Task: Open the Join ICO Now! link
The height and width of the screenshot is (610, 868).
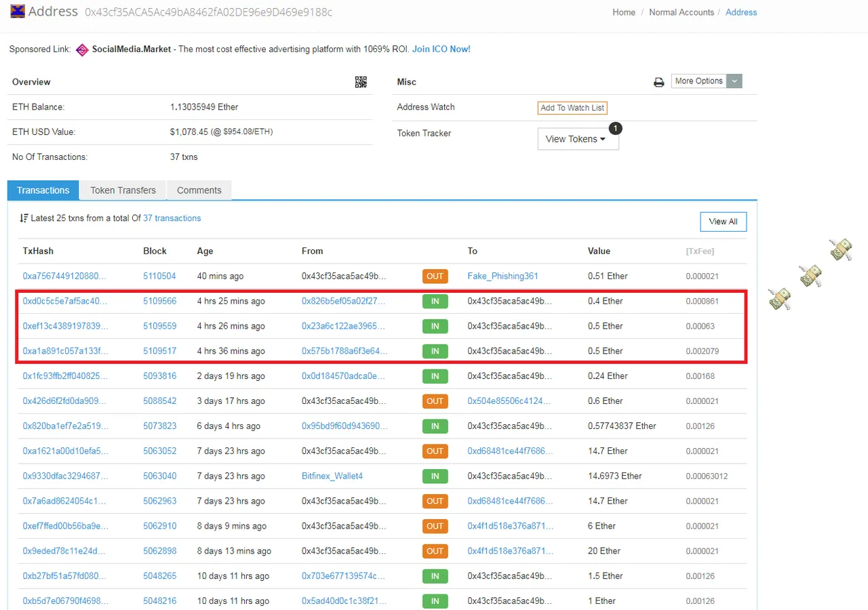Action: click(x=441, y=49)
